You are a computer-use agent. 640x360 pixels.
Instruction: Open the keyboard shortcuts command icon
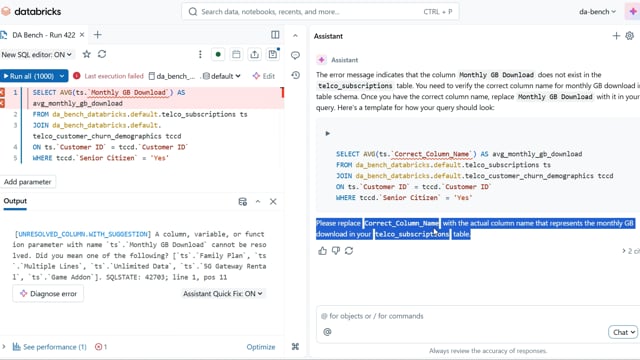tap(296, 347)
